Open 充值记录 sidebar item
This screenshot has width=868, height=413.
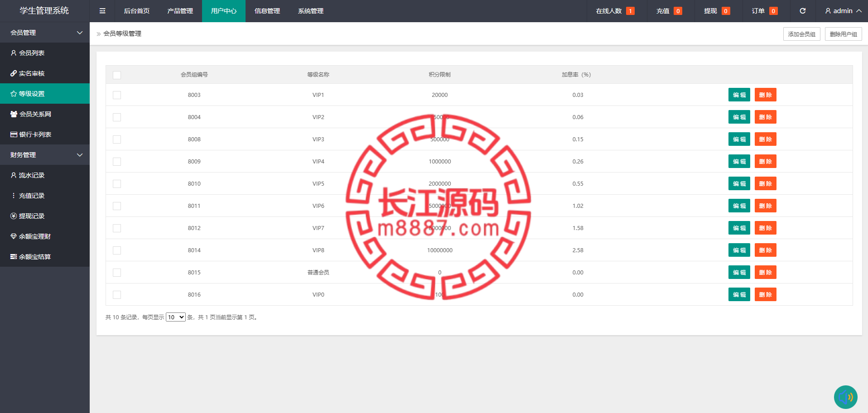coord(45,196)
